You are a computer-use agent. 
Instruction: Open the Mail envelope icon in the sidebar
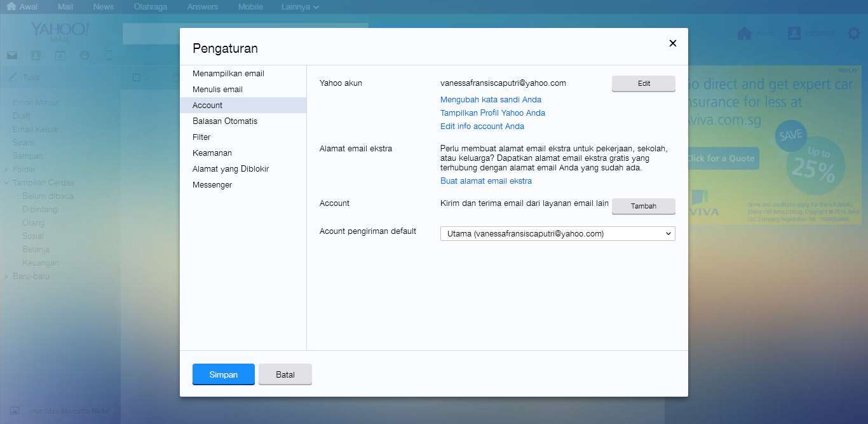pos(11,55)
